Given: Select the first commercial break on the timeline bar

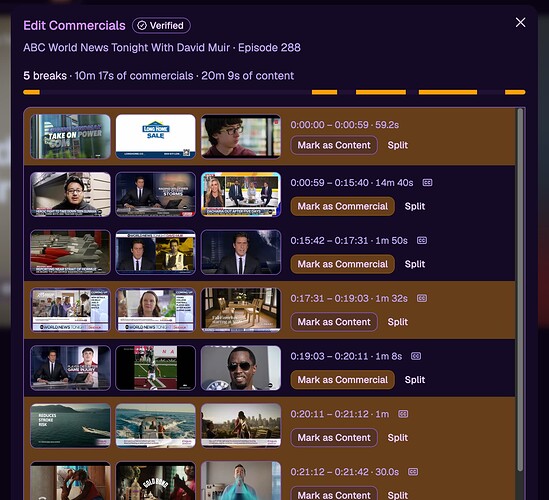Looking at the screenshot, I should [x=32, y=92].
